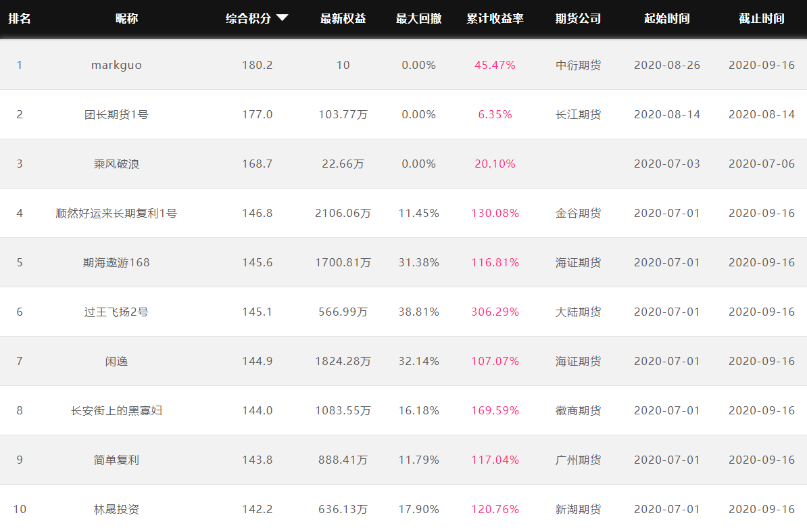Select the 145.1 score cell

click(258, 312)
